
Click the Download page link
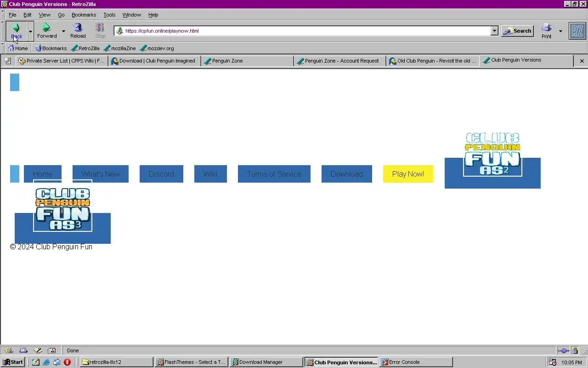click(x=347, y=174)
